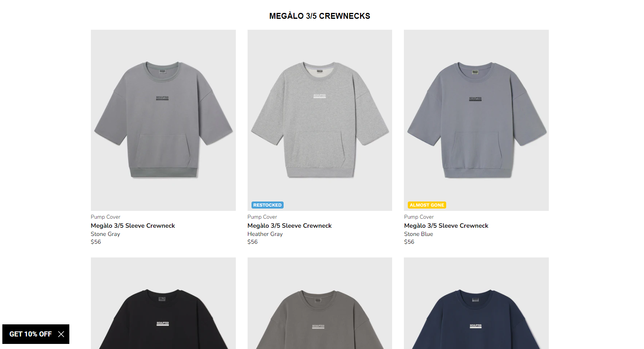Image resolution: width=644 pixels, height=349 pixels.
Task: Click the Stone Blue color label
Action: pos(419,234)
